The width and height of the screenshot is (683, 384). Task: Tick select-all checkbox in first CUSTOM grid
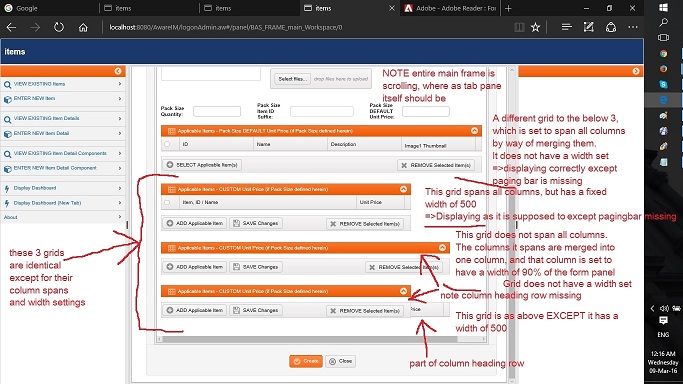[167, 202]
